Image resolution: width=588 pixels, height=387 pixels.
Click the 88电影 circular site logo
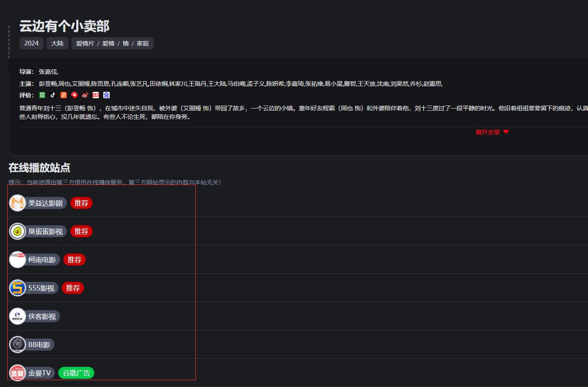coord(17,344)
